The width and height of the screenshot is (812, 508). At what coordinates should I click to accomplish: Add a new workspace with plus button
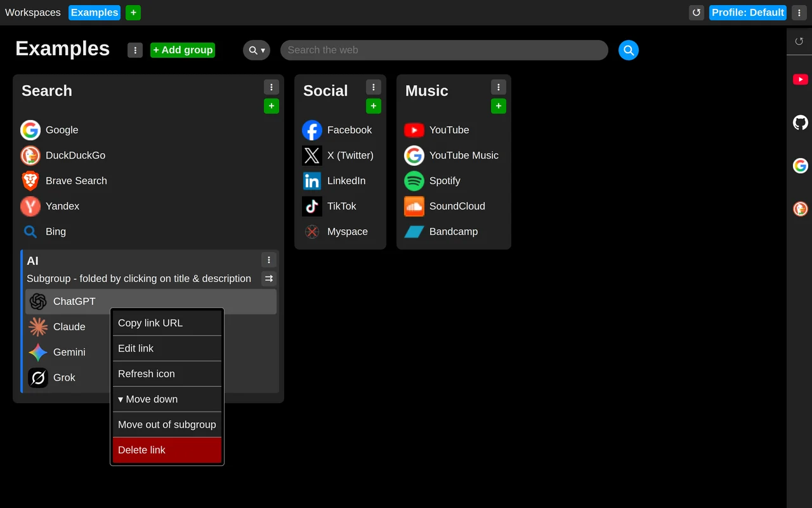coord(133,13)
